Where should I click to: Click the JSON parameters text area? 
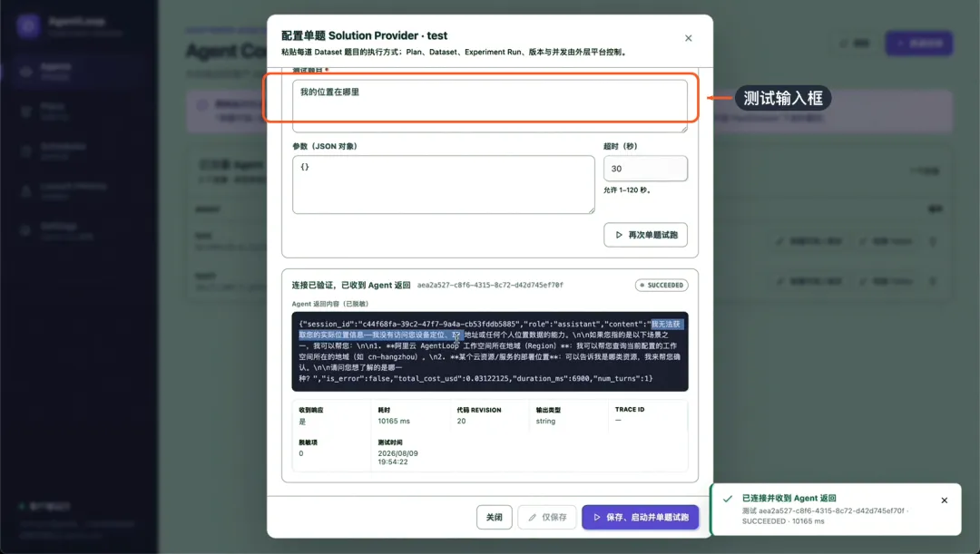(x=443, y=184)
